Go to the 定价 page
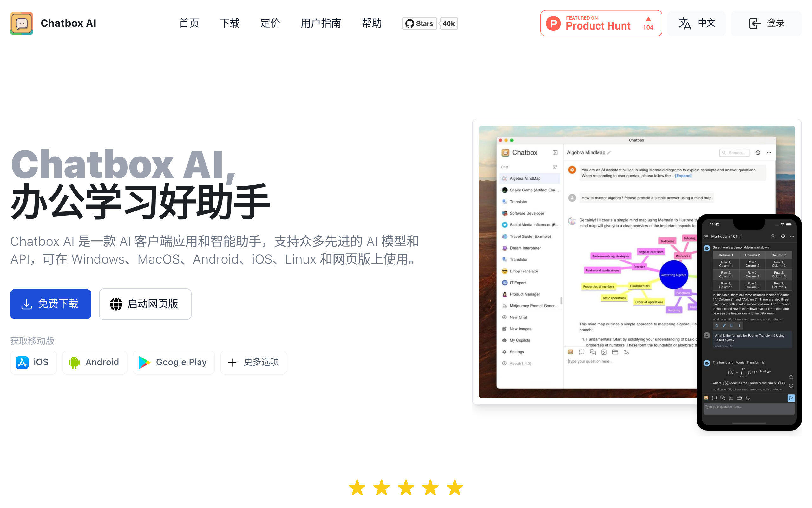The width and height of the screenshot is (812, 508). (270, 23)
